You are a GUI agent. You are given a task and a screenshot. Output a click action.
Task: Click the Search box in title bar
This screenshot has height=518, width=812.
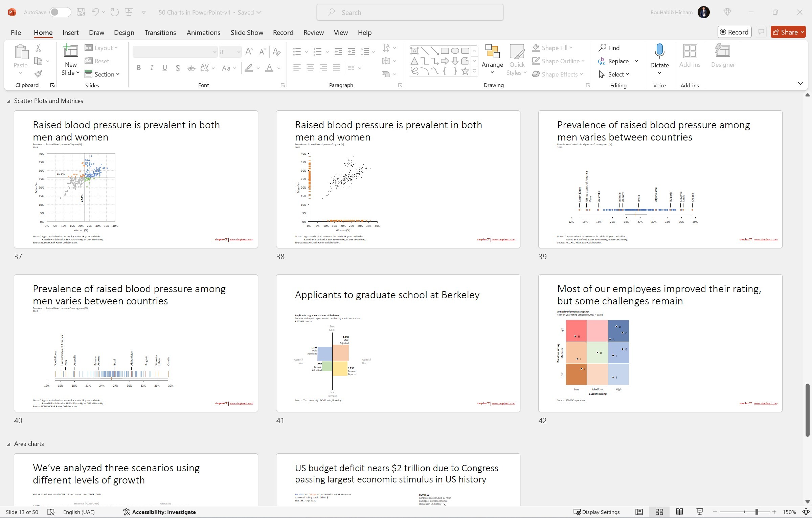410,12
